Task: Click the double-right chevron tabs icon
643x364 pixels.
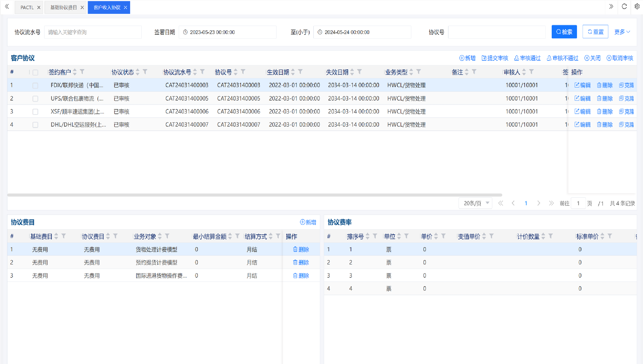Action: (611, 6)
